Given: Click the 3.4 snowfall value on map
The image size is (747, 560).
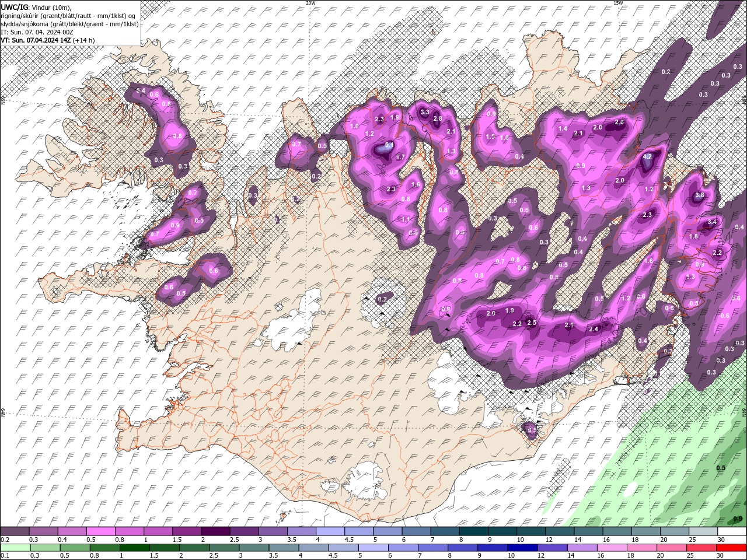Looking at the screenshot, I should click(712, 222).
